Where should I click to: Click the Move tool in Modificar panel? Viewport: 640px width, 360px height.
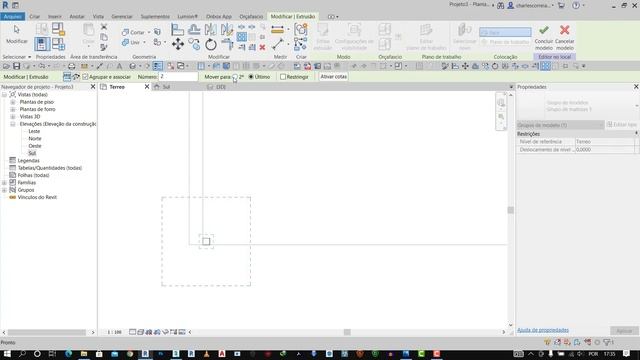click(178, 44)
